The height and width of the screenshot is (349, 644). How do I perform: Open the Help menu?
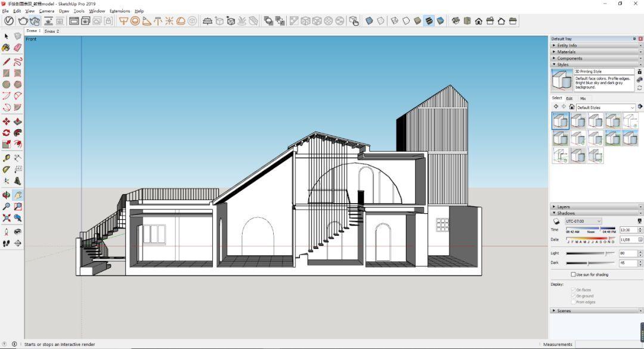(x=139, y=11)
